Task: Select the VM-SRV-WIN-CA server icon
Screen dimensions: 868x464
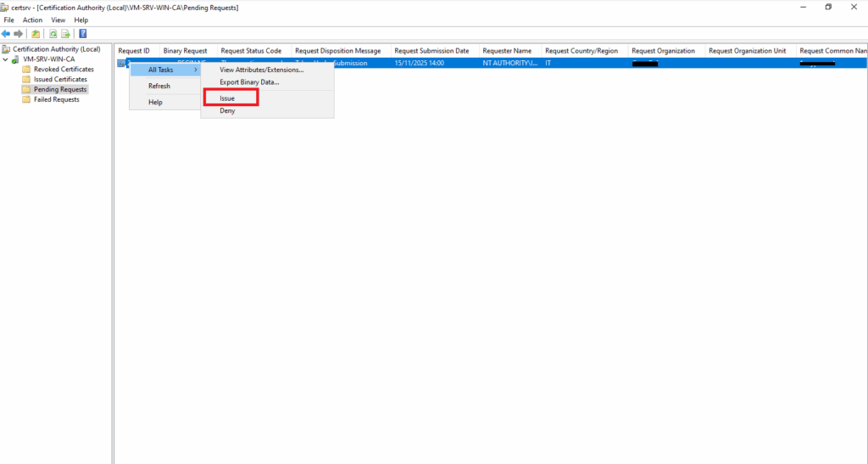Action: [15, 59]
